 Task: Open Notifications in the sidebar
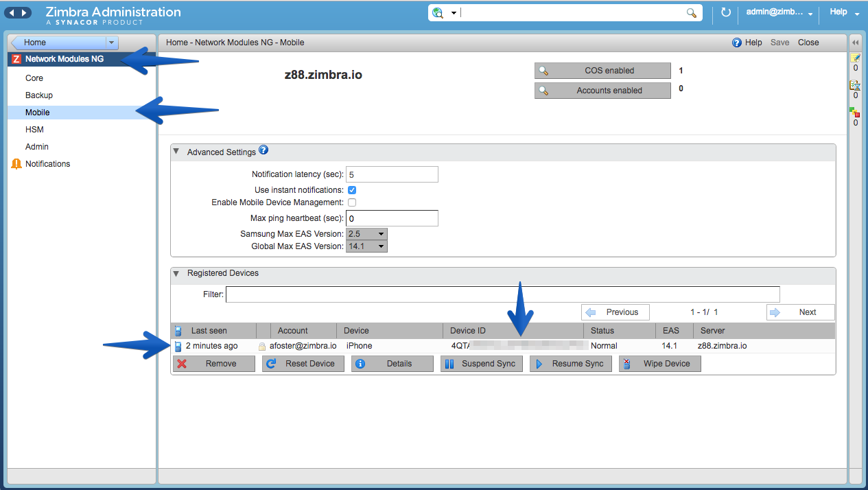point(48,164)
